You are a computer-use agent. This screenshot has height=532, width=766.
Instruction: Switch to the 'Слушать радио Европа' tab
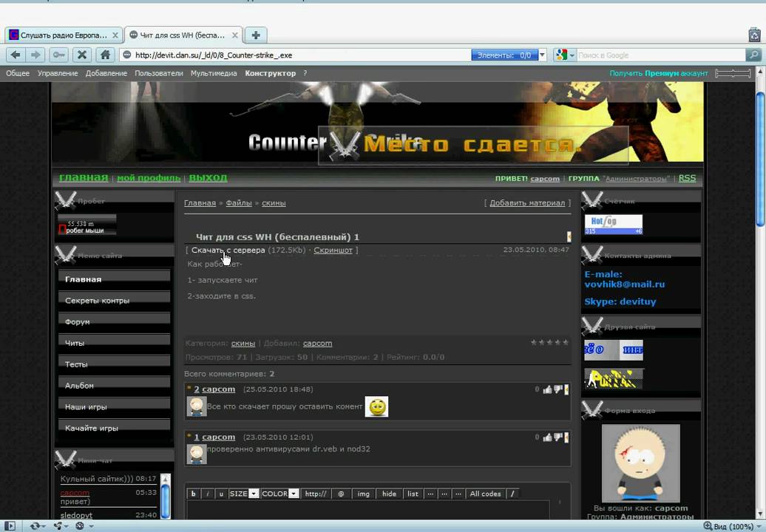pyautogui.click(x=64, y=35)
